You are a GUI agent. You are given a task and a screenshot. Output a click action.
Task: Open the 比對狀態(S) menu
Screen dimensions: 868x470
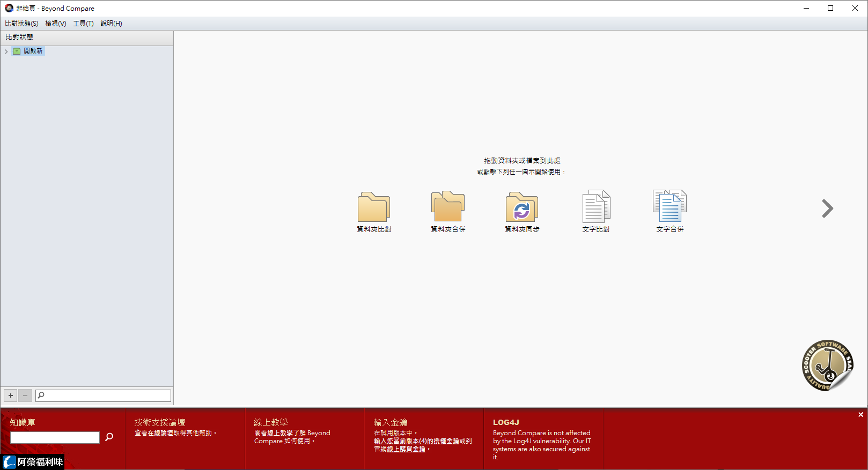(x=21, y=24)
